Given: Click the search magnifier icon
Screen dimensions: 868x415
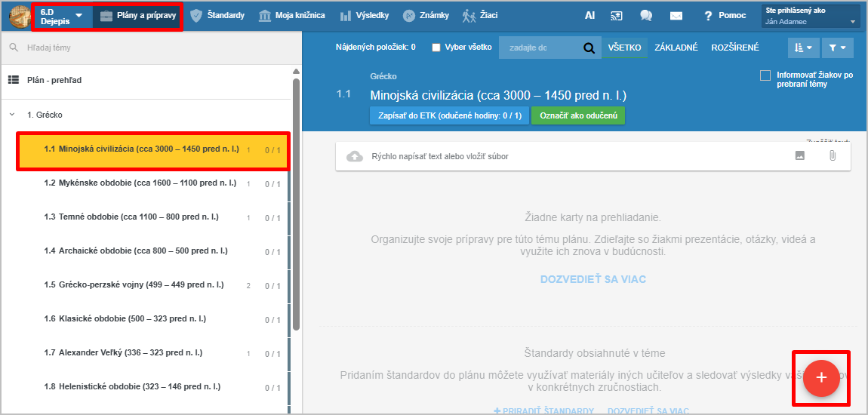Looking at the screenshot, I should pos(589,48).
